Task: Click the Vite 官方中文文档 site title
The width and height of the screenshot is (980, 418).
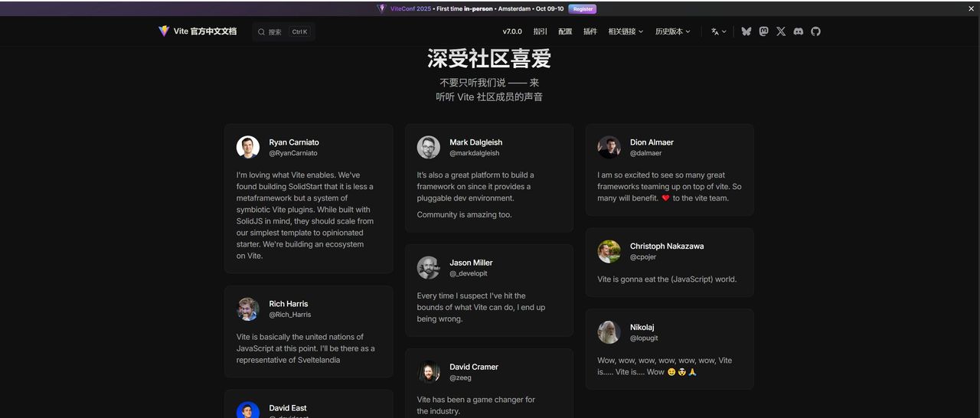Action: tap(198, 31)
